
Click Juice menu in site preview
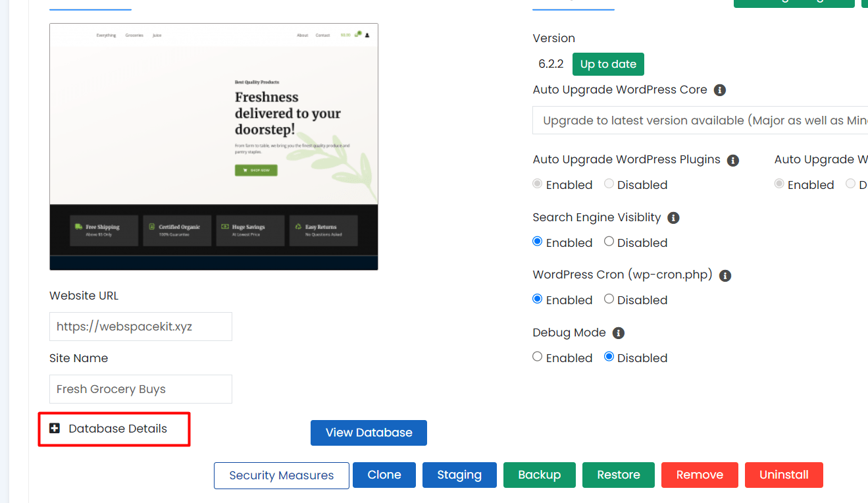click(157, 36)
